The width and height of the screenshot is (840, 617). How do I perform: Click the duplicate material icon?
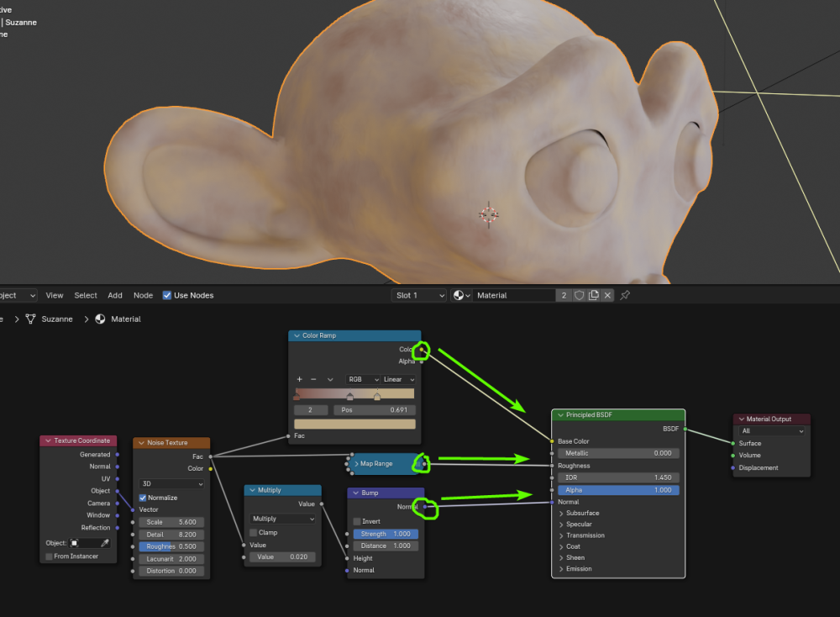593,295
